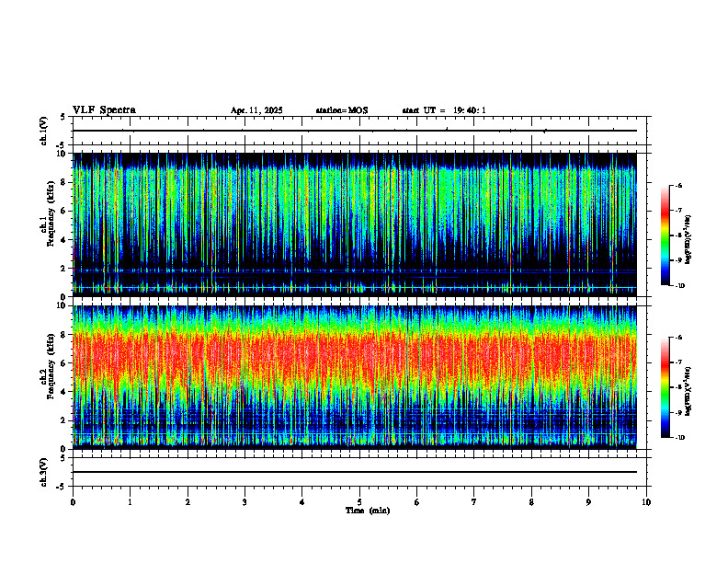This screenshot has height=563, width=728.
Task: Click time axis tick label "8"
Action: 531,502
